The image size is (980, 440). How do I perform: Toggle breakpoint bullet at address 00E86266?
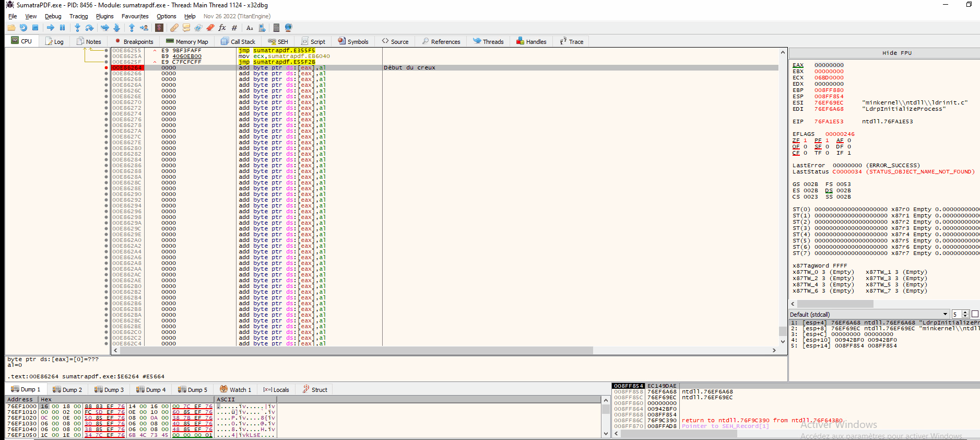pos(107,74)
